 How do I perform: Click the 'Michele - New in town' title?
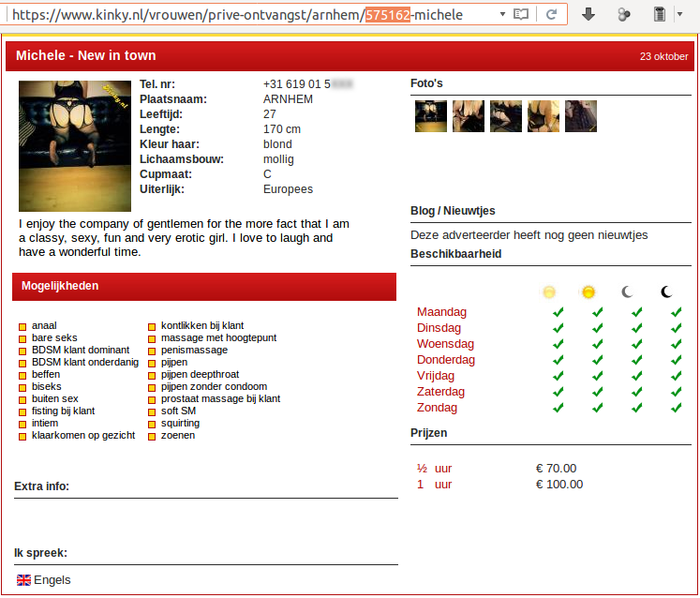coord(85,55)
